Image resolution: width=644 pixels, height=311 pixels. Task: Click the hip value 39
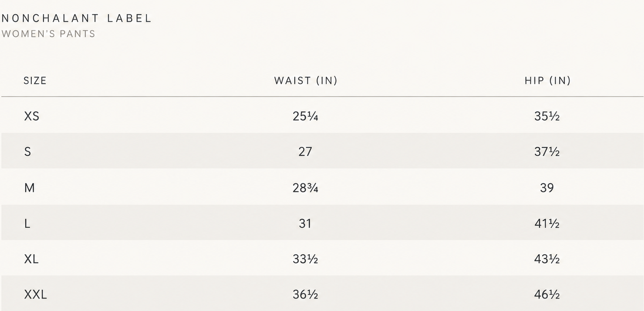coord(547,187)
